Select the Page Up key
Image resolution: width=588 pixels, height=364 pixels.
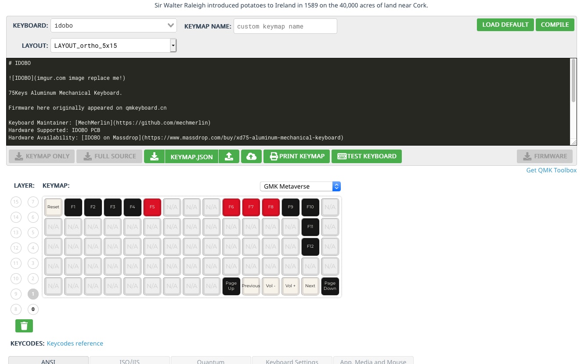231,286
